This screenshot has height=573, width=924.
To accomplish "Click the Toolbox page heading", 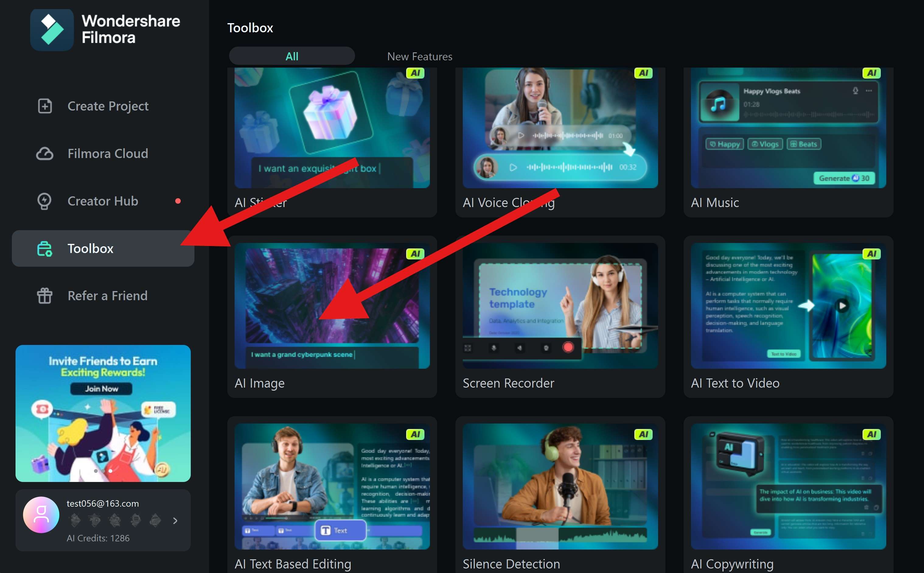I will (250, 28).
